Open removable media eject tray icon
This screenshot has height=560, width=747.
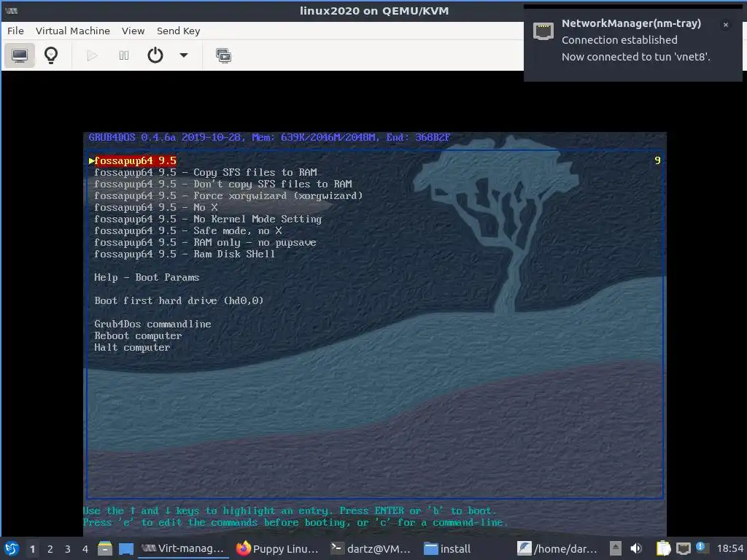pos(616,548)
